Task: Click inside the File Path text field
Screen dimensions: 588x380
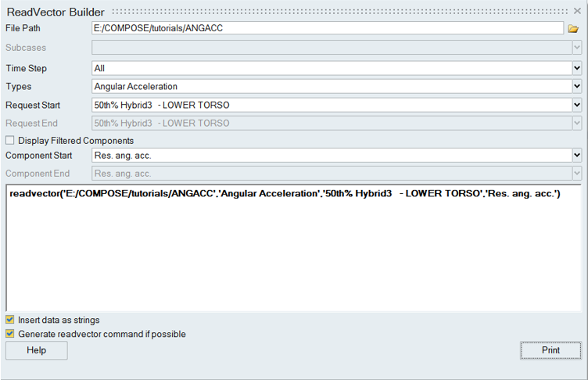Action: [x=327, y=28]
